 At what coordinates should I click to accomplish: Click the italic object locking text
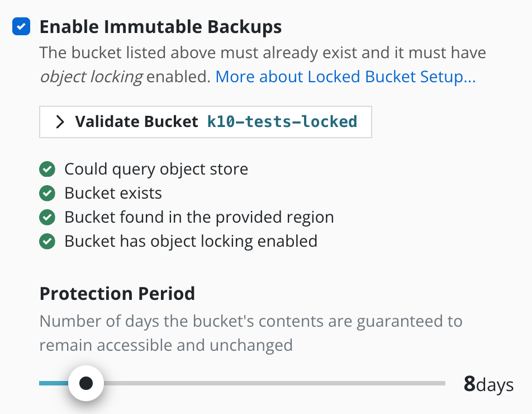pyautogui.click(x=91, y=77)
